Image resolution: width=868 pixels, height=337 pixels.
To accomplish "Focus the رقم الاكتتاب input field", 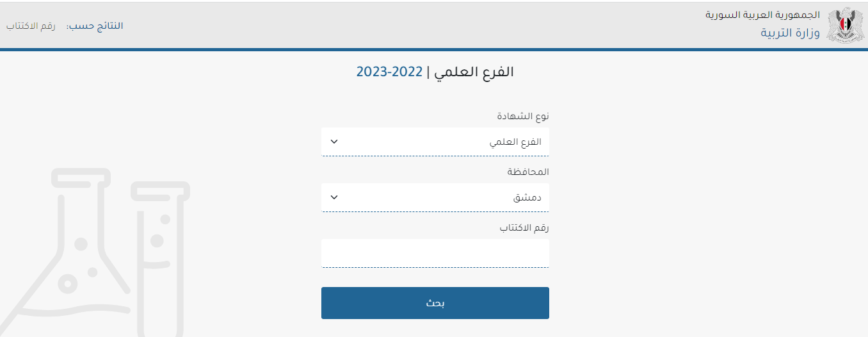I will (435, 253).
